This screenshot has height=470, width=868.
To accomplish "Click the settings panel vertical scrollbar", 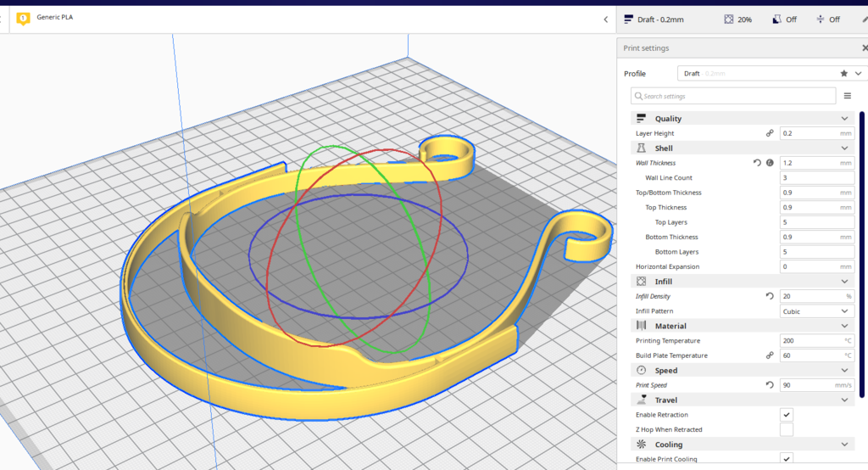I will coord(862,255).
